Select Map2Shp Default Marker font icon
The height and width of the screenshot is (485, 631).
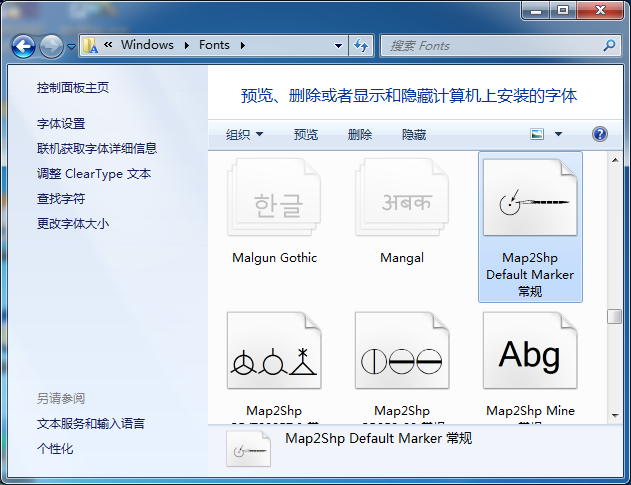[x=530, y=197]
